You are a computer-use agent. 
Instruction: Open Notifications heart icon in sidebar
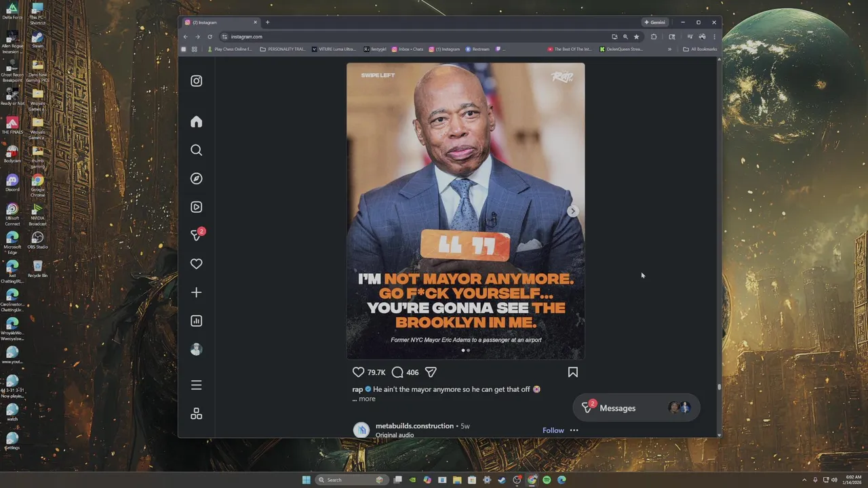(x=196, y=264)
